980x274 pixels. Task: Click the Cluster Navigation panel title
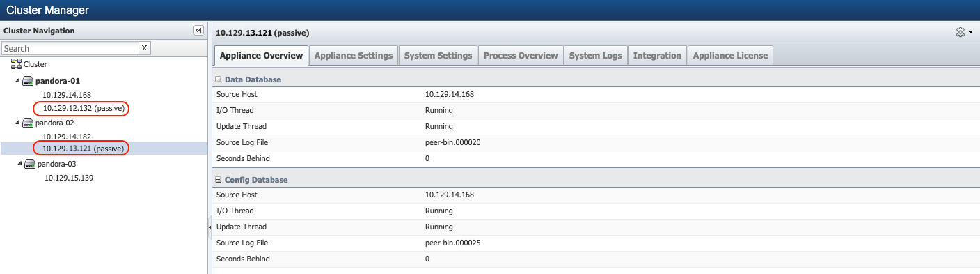(x=39, y=31)
